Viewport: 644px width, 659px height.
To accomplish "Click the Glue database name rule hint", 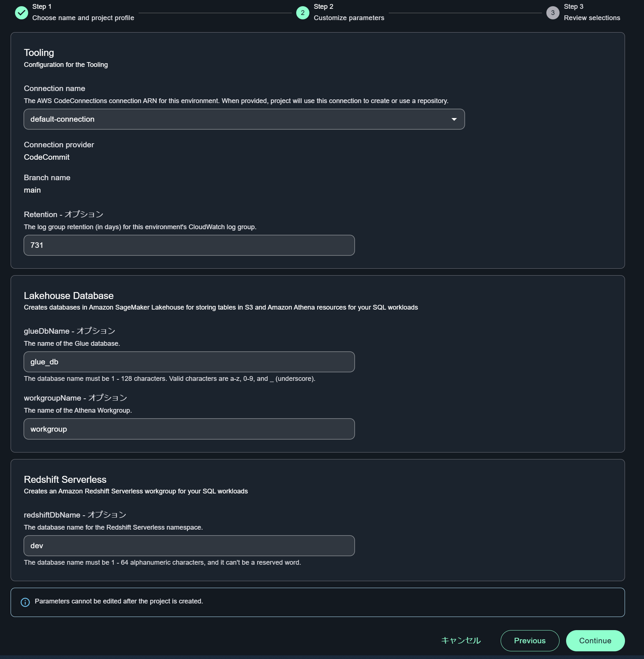I will 170,379.
